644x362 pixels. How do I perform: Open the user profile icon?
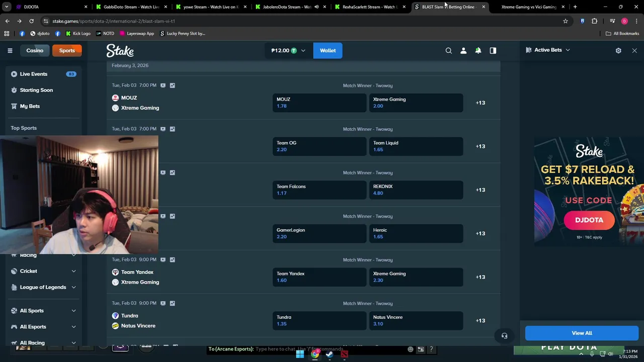pyautogui.click(x=463, y=50)
